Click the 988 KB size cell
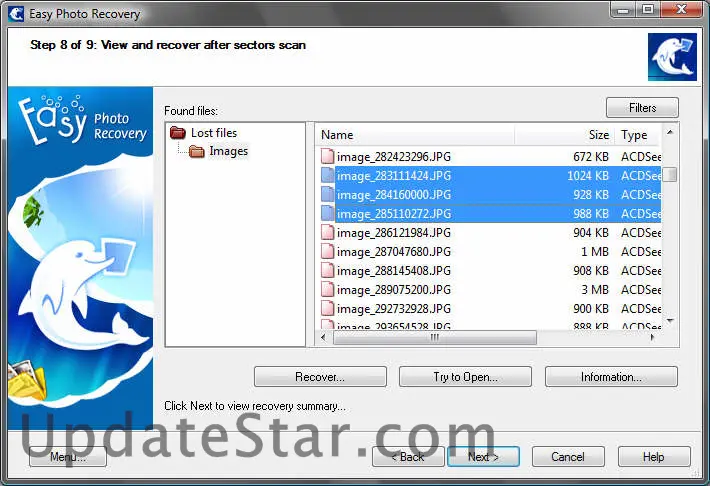710x486 pixels. click(591, 214)
